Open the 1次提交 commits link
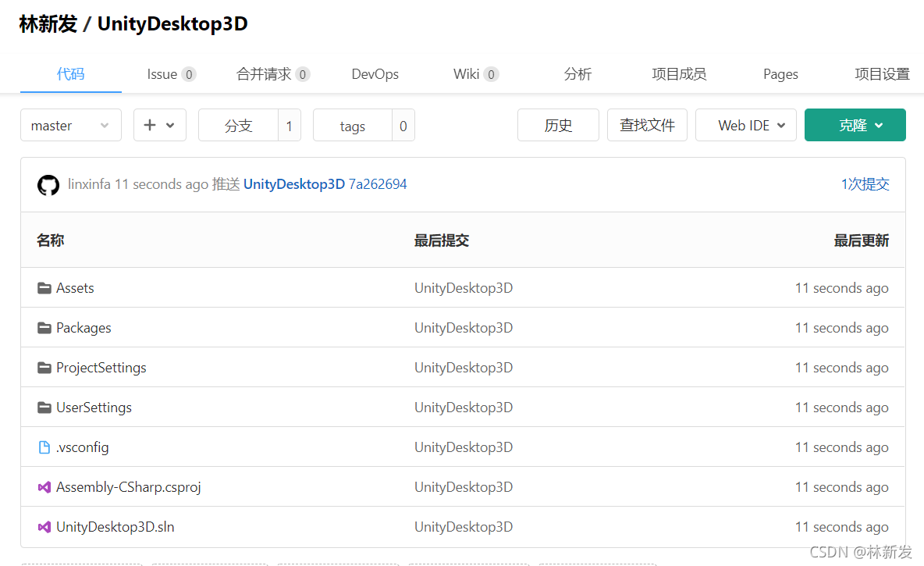 [x=865, y=184]
